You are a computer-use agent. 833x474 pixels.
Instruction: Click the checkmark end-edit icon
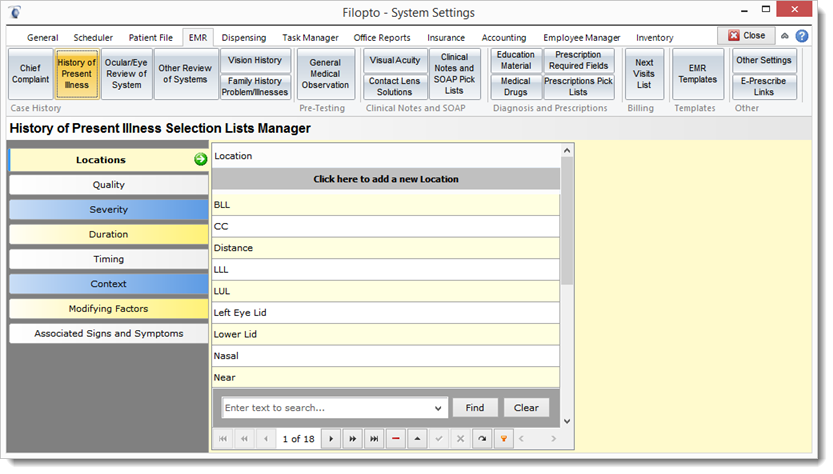[439, 439]
